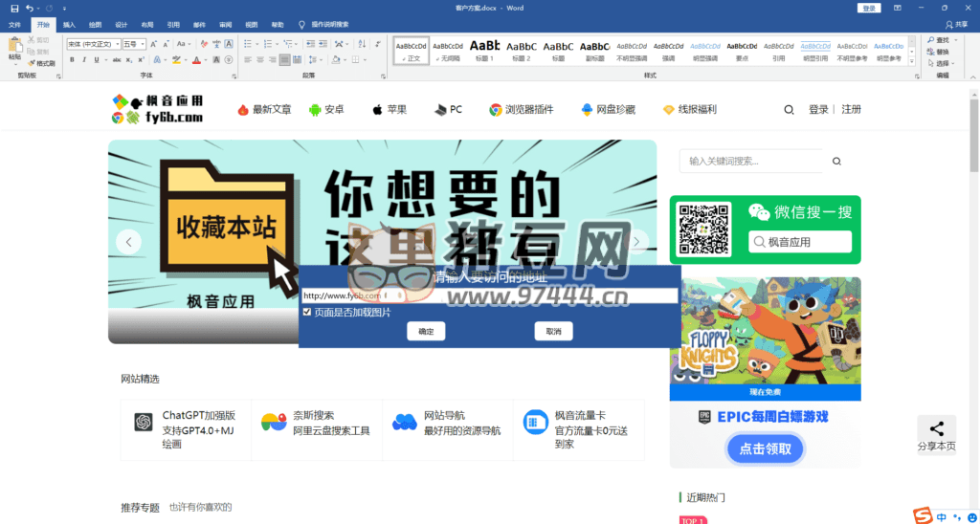Uncheck the 页面是否加载图片 checkbox

point(307,312)
